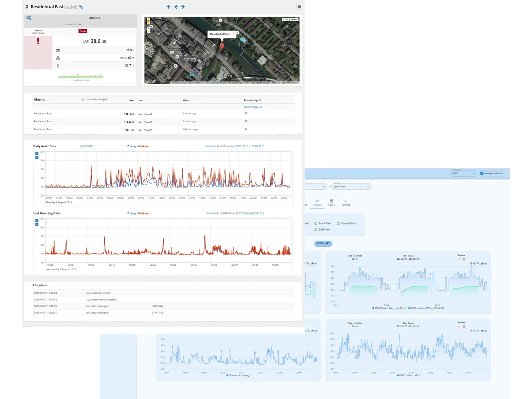Open the EXPORT tab

tap(346, 203)
